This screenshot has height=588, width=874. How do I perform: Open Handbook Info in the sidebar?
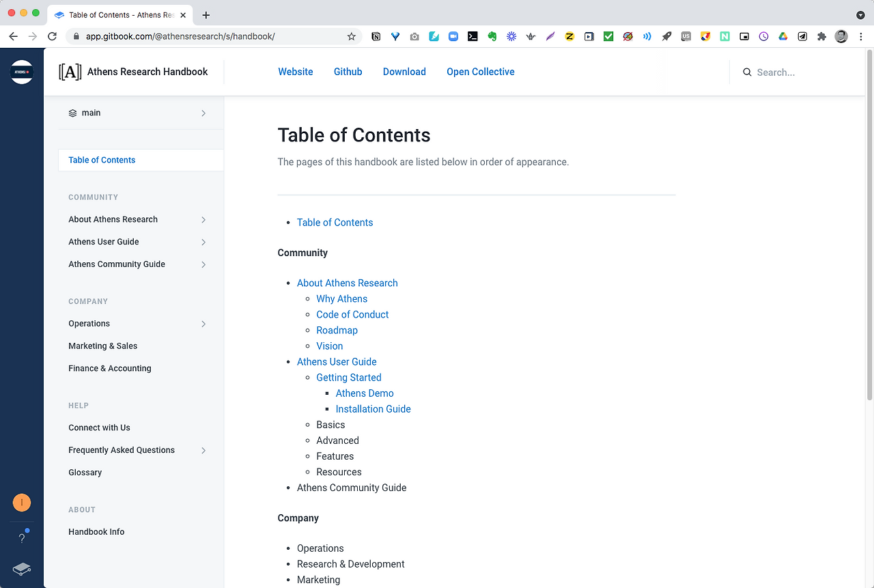click(96, 532)
